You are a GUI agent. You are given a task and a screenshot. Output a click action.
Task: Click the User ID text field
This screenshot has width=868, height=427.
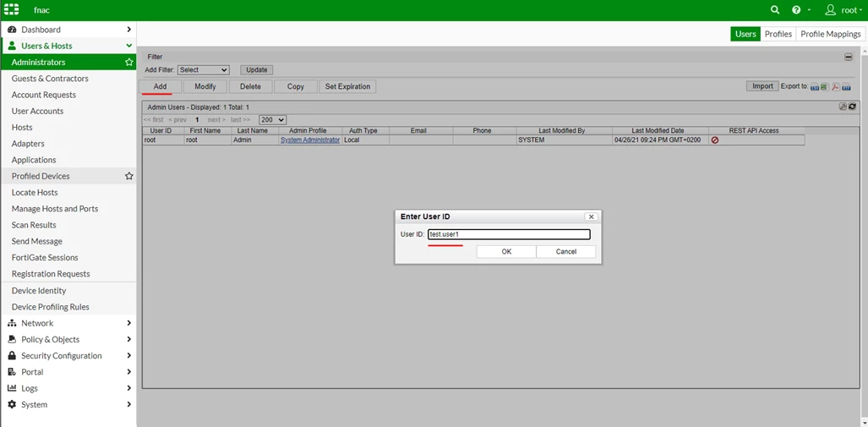point(510,234)
